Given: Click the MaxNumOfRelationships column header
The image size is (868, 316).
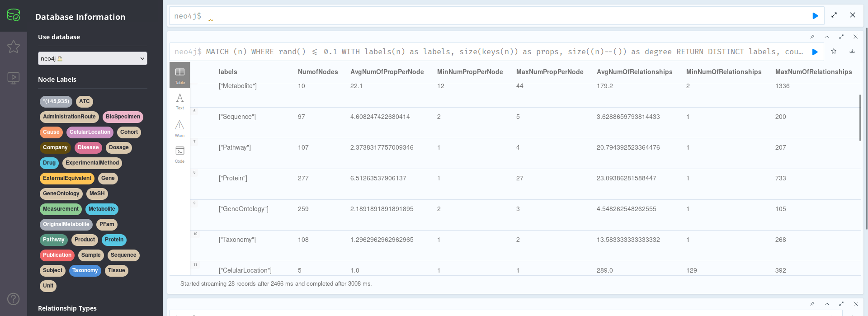Looking at the screenshot, I should coord(813,72).
